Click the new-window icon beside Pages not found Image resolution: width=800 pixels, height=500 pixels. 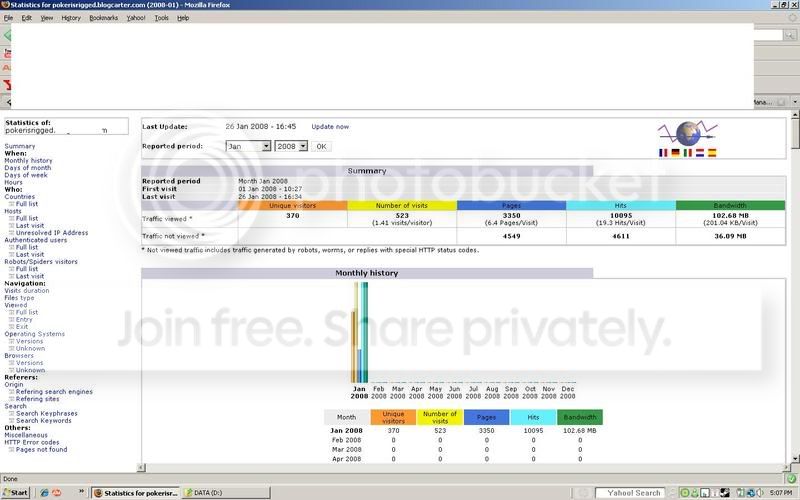(11, 449)
